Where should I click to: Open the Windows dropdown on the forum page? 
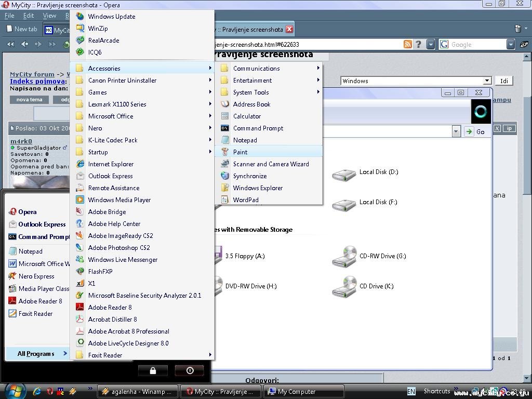pos(487,81)
